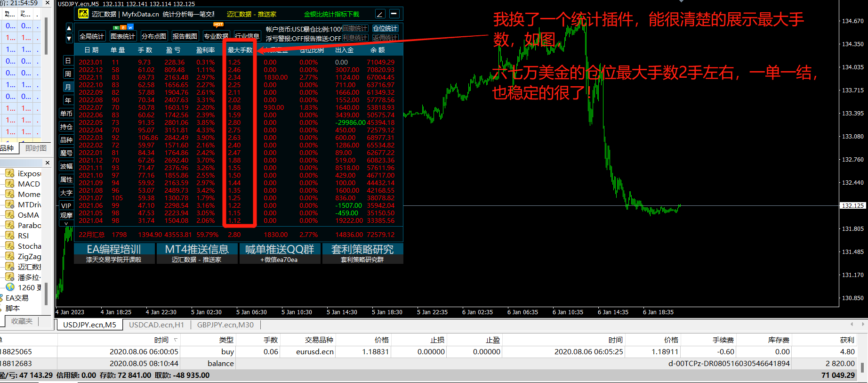Screen dimensions: 868x383
Task: Open 行业信息 industry info
Action: click(x=247, y=36)
